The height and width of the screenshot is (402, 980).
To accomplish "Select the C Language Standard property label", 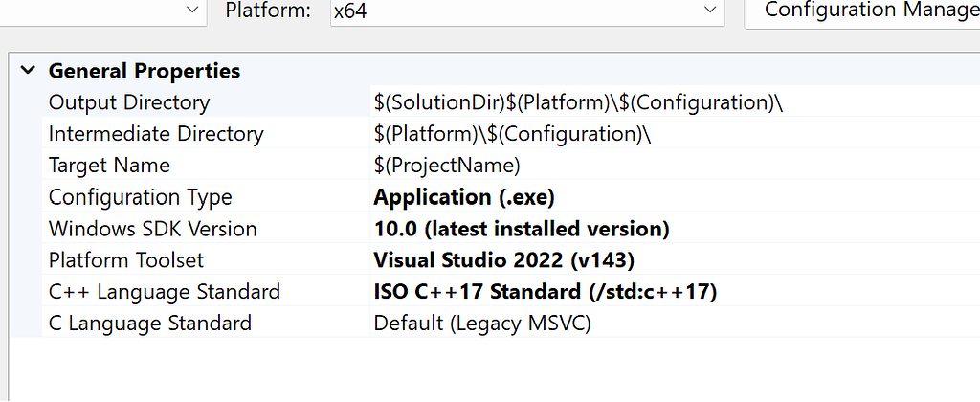I will pyautogui.click(x=150, y=324).
